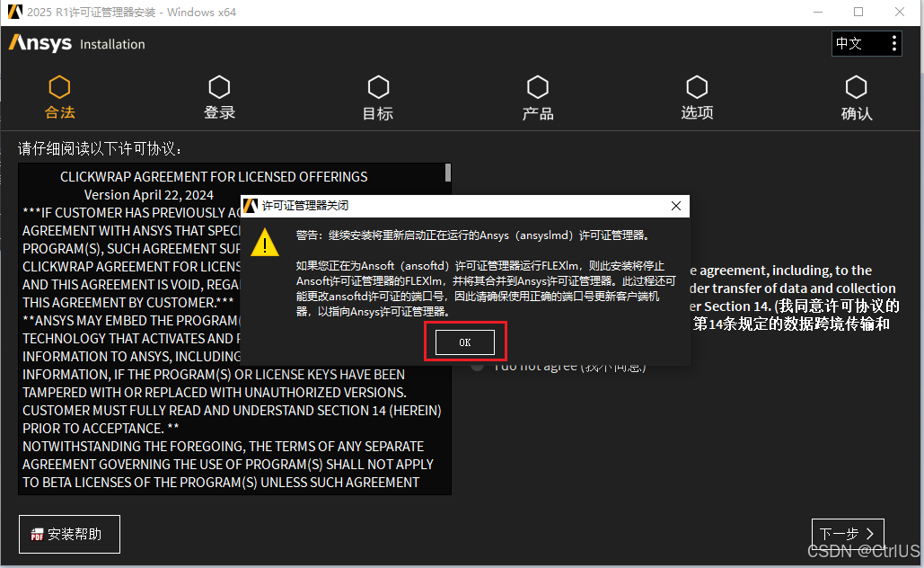The width and height of the screenshot is (924, 568).
Task: Select the 产品 step hexagon
Action: tap(537, 87)
